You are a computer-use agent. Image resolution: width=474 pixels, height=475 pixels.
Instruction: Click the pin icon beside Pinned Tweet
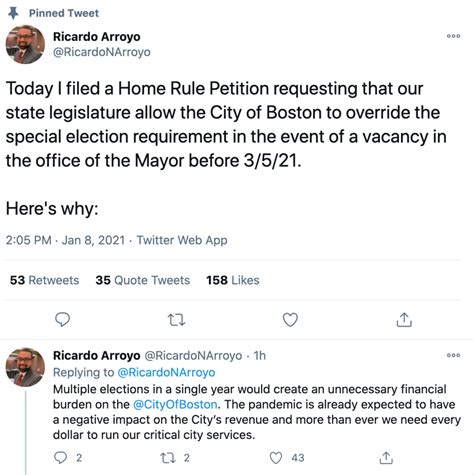pos(13,13)
